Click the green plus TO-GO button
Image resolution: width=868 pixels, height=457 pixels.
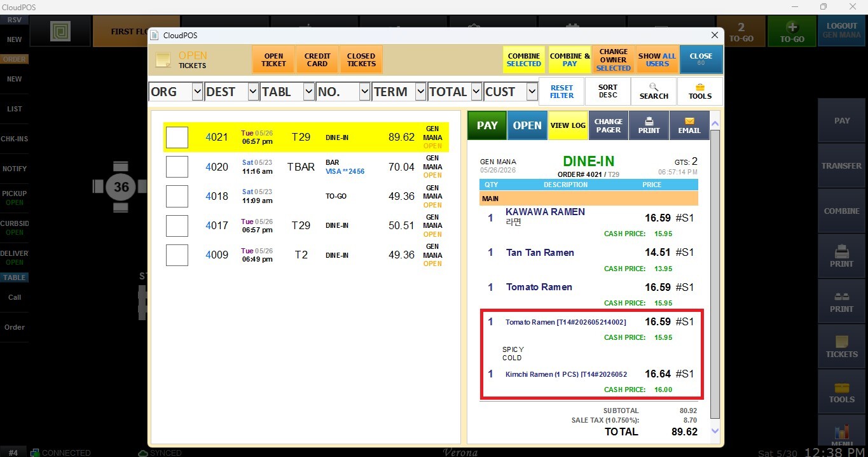click(792, 31)
